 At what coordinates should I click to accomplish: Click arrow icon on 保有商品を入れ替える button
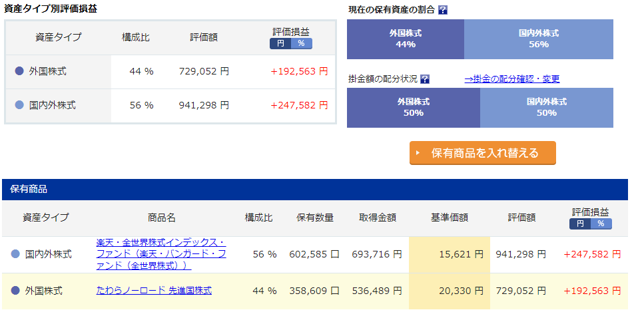pos(418,153)
